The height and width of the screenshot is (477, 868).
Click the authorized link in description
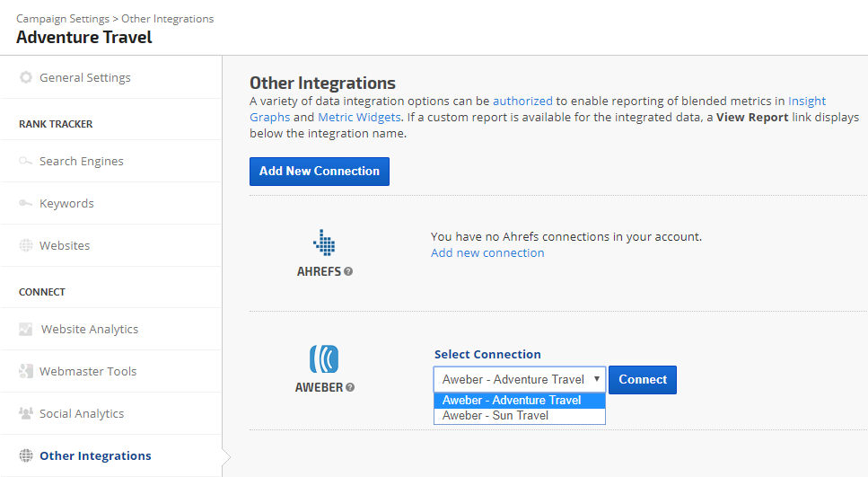tap(522, 102)
